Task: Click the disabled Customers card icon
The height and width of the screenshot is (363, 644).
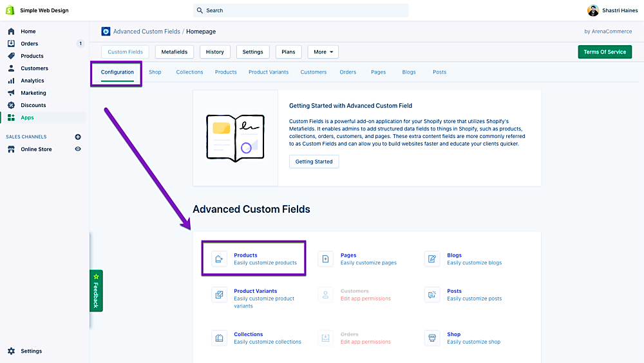Action: point(326,295)
